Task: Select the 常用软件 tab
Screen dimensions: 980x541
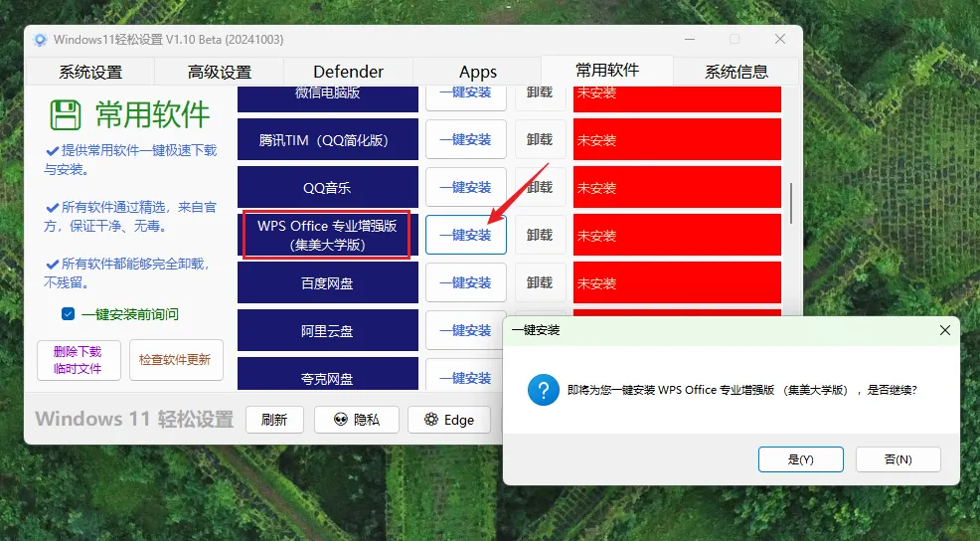Action: tap(607, 70)
